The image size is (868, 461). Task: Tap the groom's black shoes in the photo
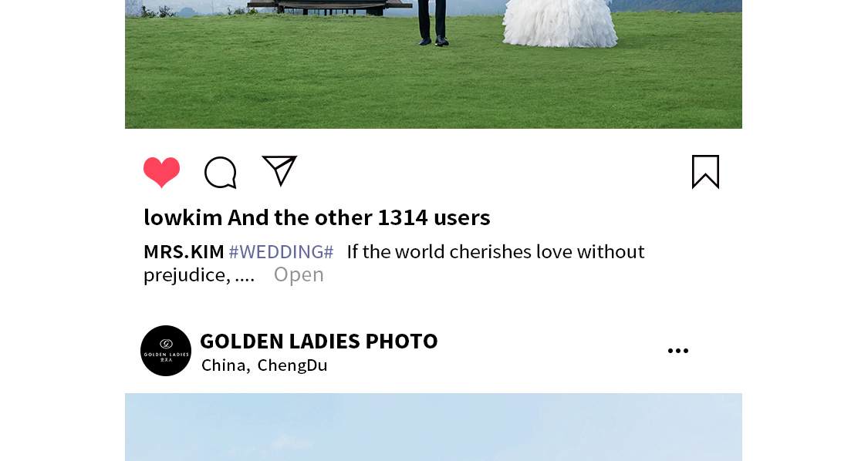(433, 41)
